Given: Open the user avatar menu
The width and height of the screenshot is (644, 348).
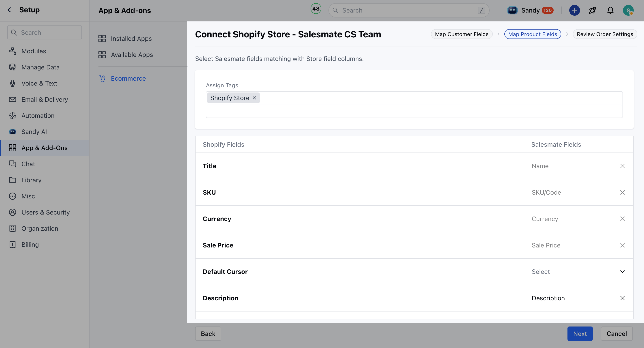Looking at the screenshot, I should [628, 10].
